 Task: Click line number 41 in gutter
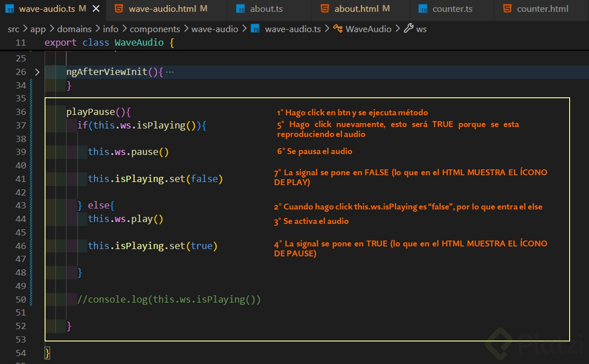tap(21, 179)
